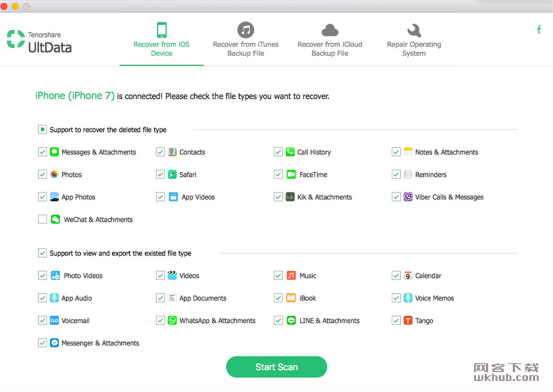Click the WeChat icon
This screenshot has height=392, width=553.
tap(56, 220)
